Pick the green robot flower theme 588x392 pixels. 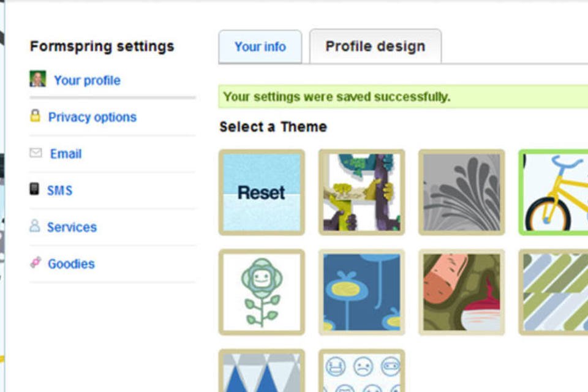262,292
